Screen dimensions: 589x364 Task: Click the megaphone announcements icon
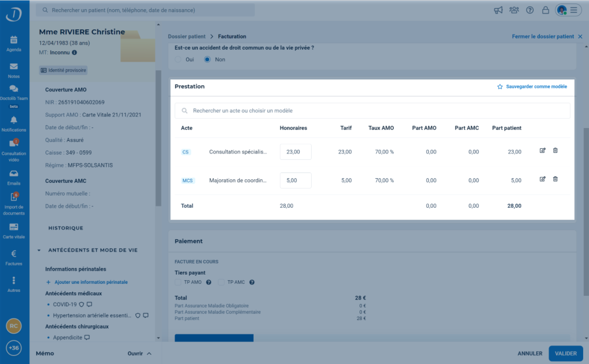498,10
